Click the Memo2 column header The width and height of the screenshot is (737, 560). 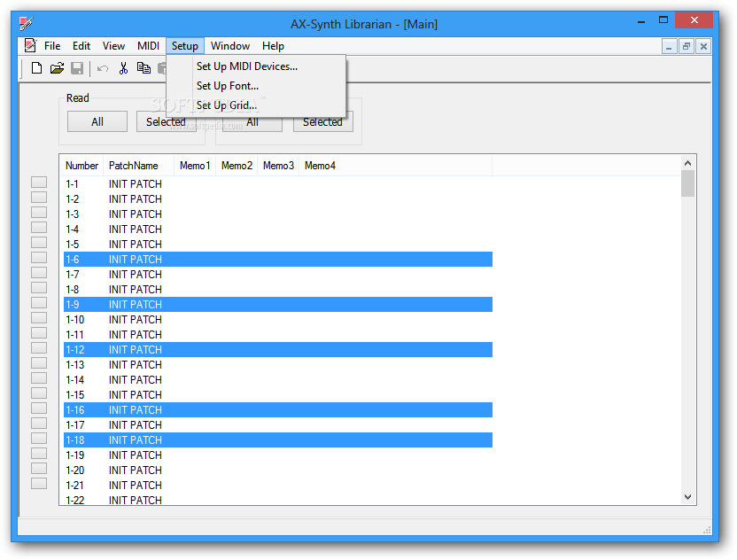pyautogui.click(x=237, y=166)
